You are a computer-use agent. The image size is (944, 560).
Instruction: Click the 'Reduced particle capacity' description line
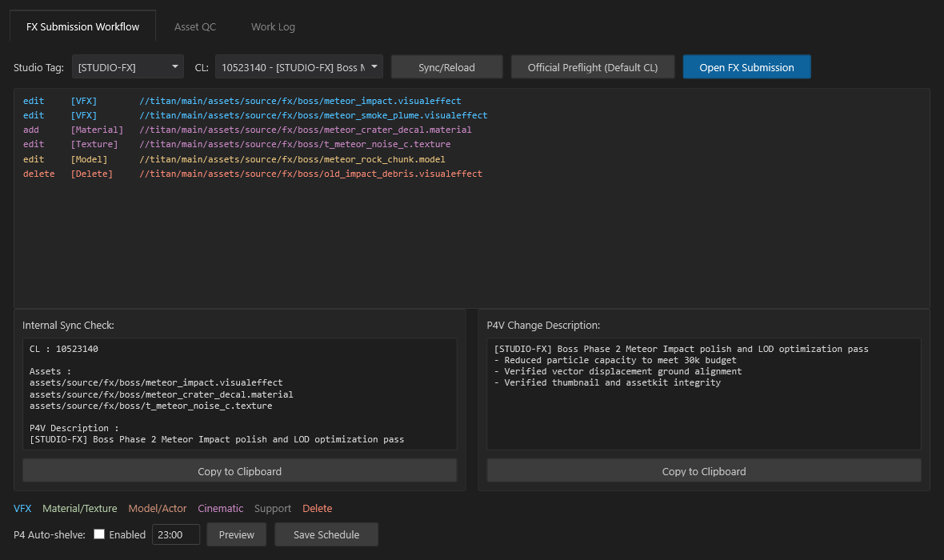pos(615,360)
